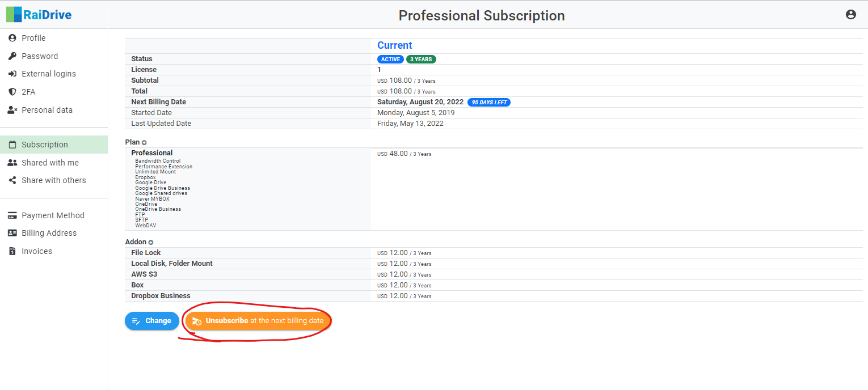Click the Professional Subscription page title
The image size is (868, 390).
click(x=482, y=15)
